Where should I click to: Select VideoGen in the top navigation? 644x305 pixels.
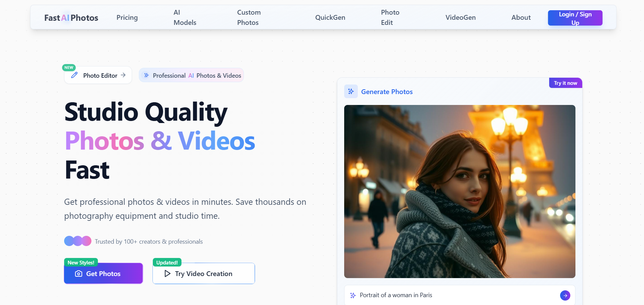(x=460, y=17)
